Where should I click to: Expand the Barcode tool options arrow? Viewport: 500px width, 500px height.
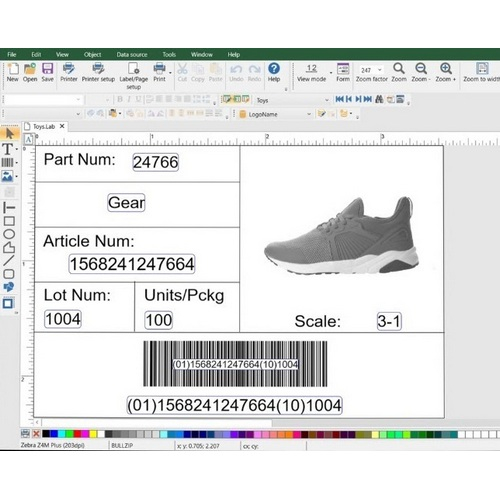point(17,163)
